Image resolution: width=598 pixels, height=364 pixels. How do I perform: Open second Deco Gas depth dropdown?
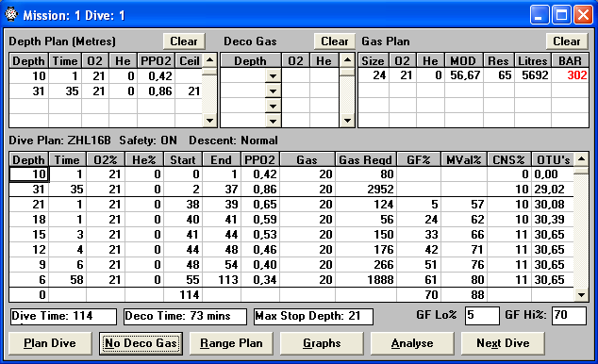point(273,91)
